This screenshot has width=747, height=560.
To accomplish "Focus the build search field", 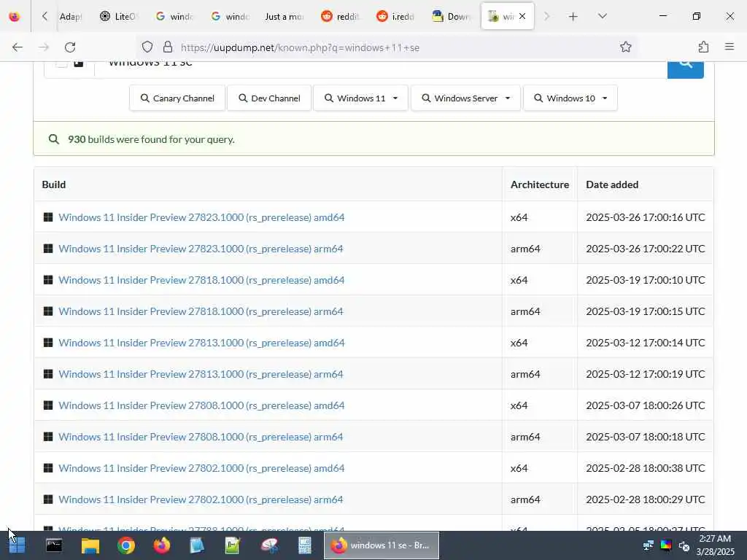I will 381,69.
